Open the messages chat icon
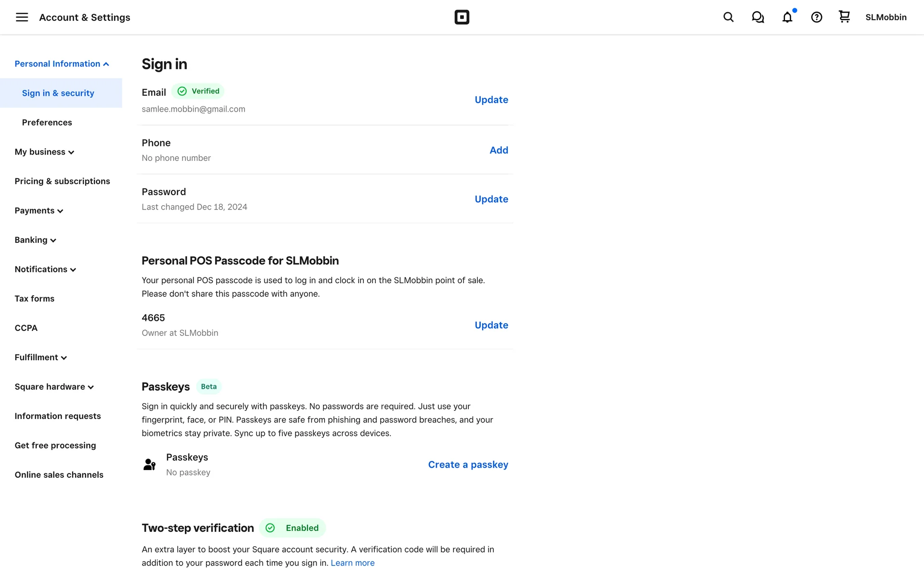The height and width of the screenshot is (578, 924). (757, 17)
